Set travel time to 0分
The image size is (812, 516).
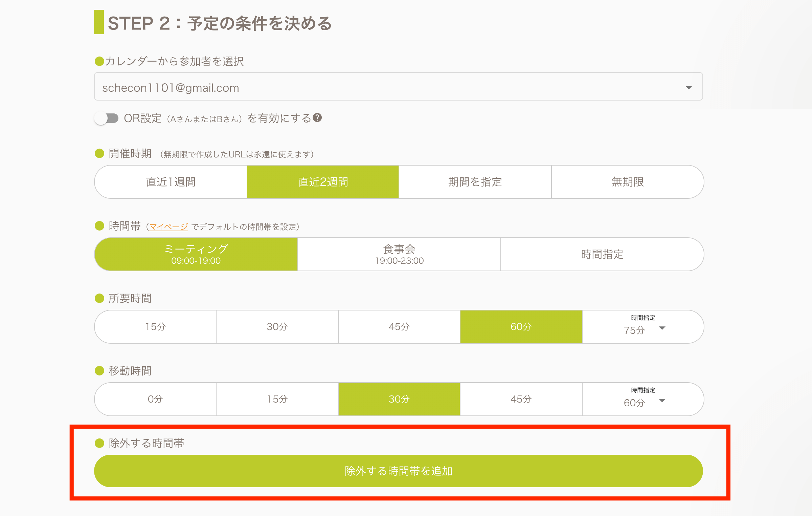155,399
